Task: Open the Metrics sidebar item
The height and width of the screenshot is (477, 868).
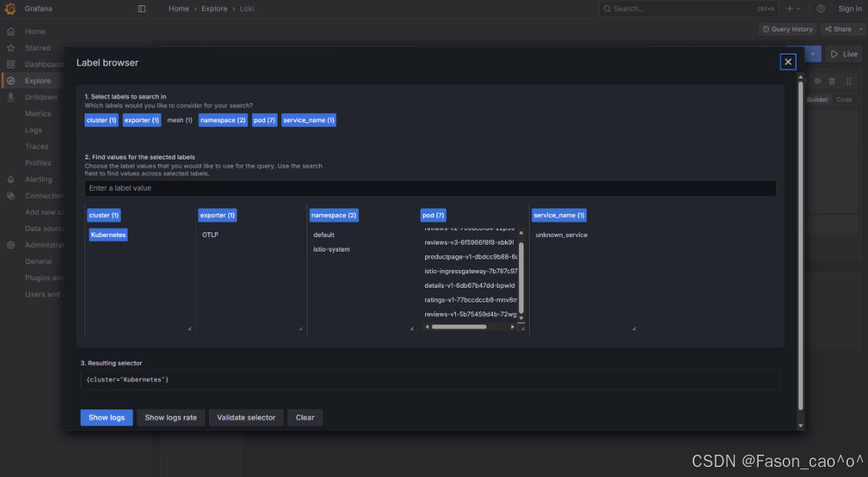Action: [38, 114]
